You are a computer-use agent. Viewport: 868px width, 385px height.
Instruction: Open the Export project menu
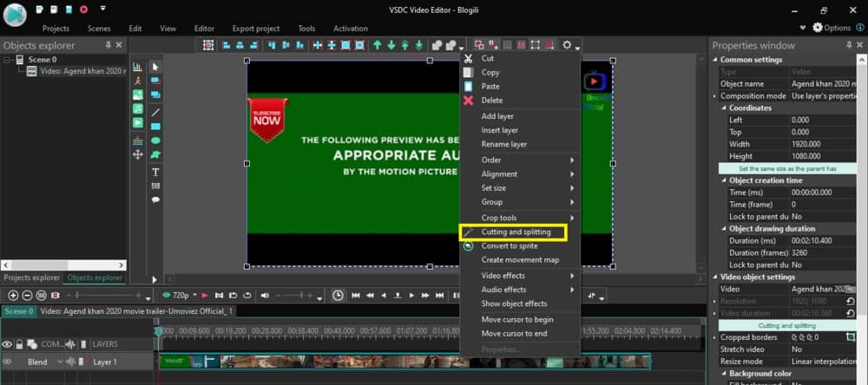(x=256, y=29)
